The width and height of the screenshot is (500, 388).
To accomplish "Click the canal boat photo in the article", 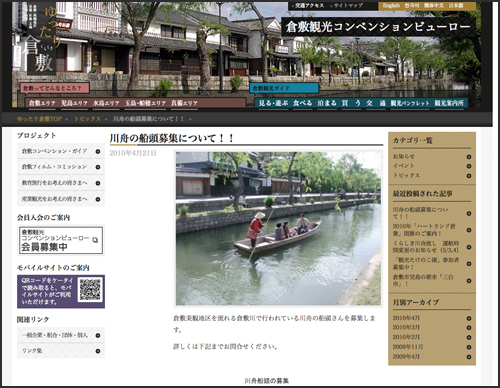I will click(278, 229).
